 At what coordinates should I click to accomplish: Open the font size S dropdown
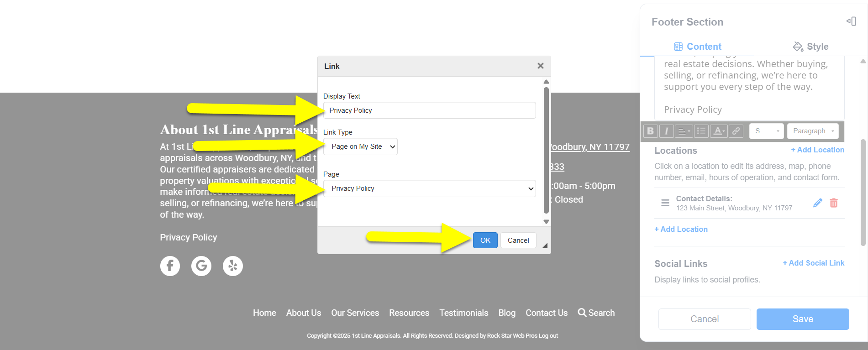767,131
